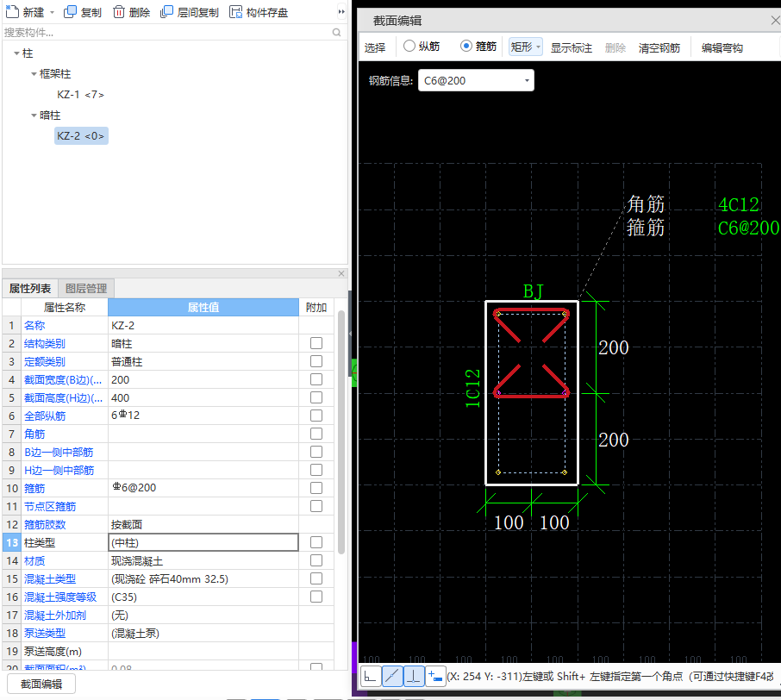The height and width of the screenshot is (700, 781).
Task: Toggle the perpendicular snap icon
Action: (x=414, y=676)
